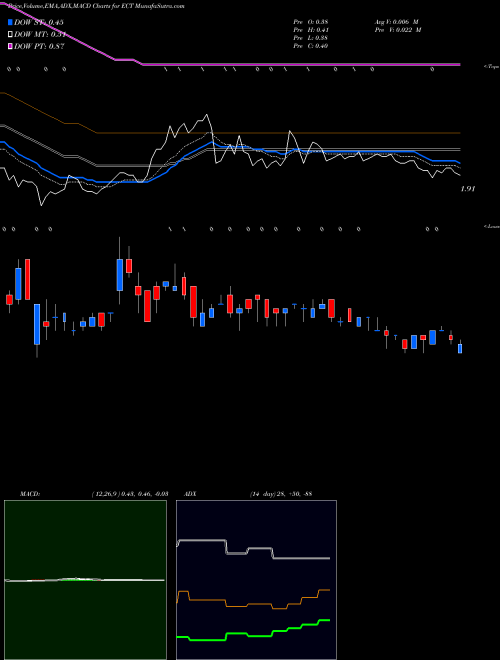
Task: Click the MACD panel title label
Action: point(29,493)
